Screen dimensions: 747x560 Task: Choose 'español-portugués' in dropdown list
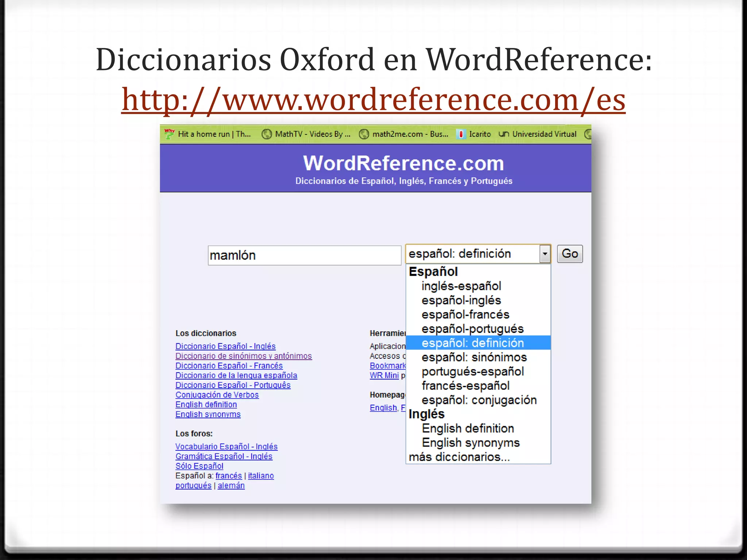click(478, 329)
